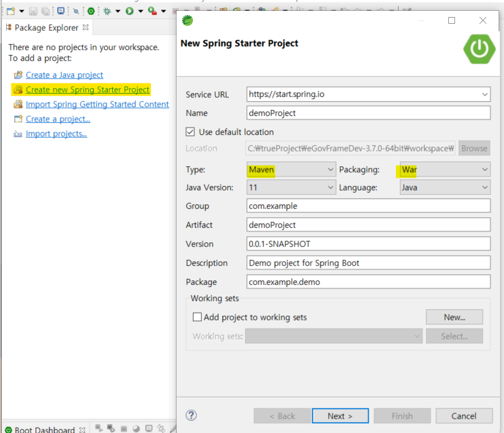Screen dimensions: 504x433
Task: Click the blue monitor terminal toolbar icon
Action: 60,11
